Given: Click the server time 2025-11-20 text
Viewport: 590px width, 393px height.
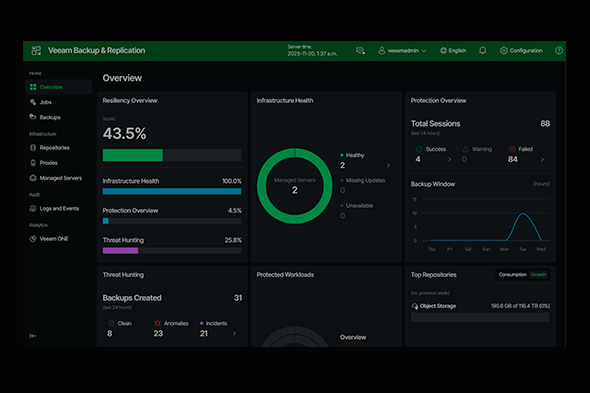Looking at the screenshot, I should pos(312,54).
